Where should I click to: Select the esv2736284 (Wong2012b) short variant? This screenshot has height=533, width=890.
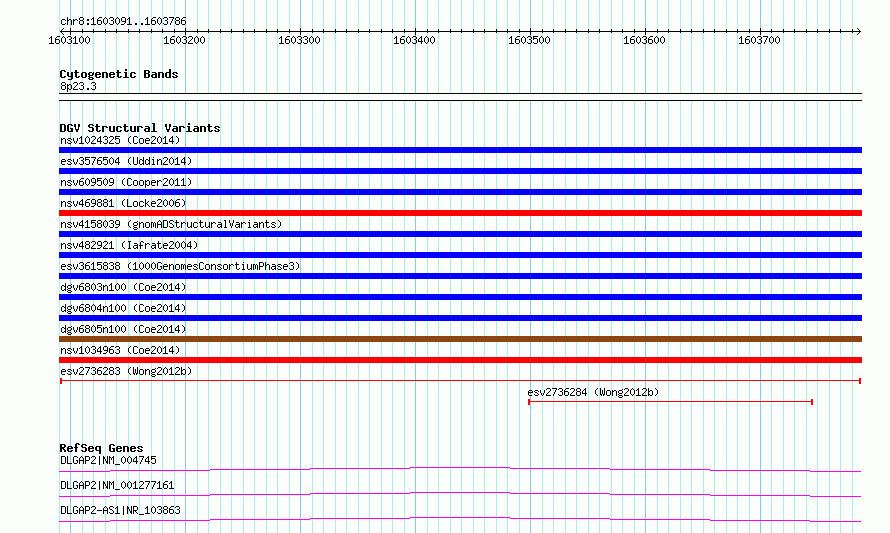[x=670, y=402]
